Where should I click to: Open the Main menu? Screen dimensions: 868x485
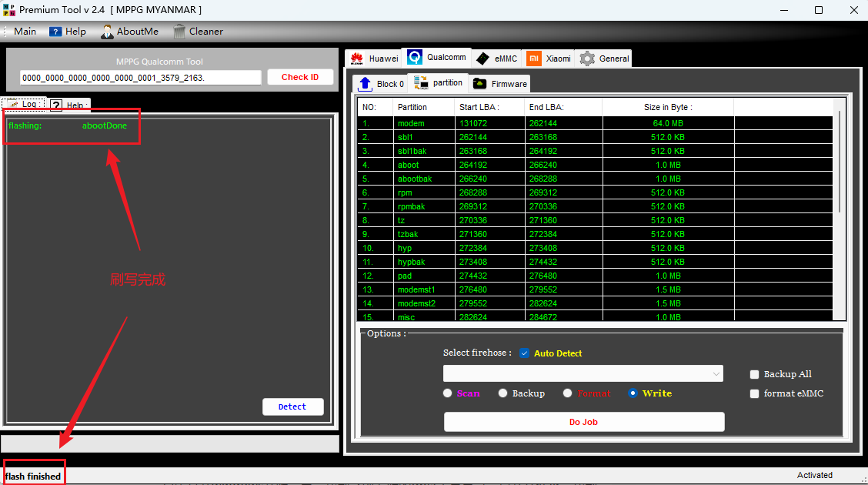25,32
